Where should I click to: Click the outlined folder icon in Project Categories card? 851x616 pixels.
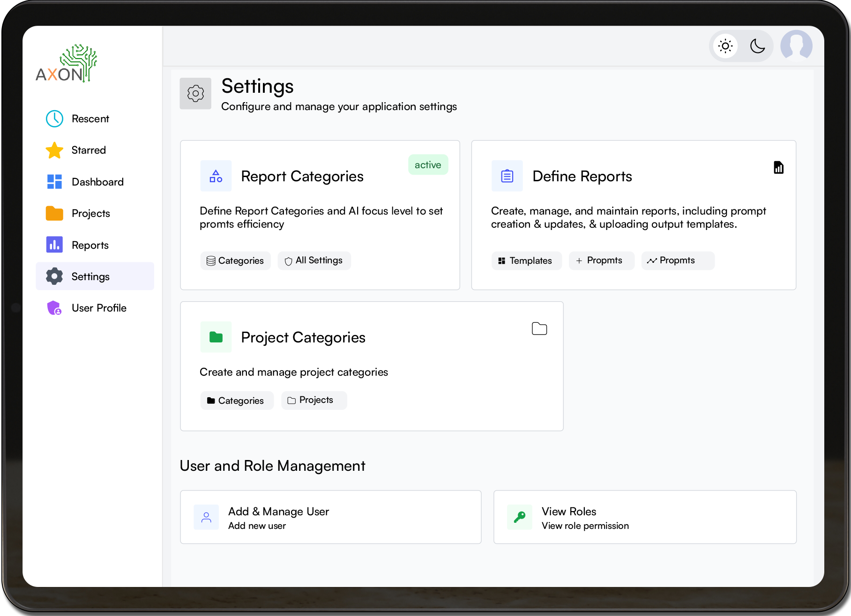pyautogui.click(x=539, y=329)
